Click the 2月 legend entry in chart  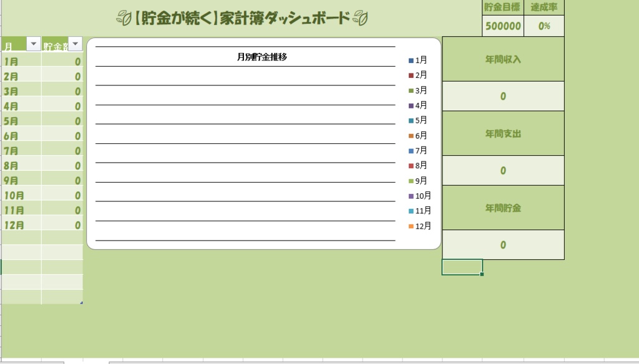(x=417, y=75)
